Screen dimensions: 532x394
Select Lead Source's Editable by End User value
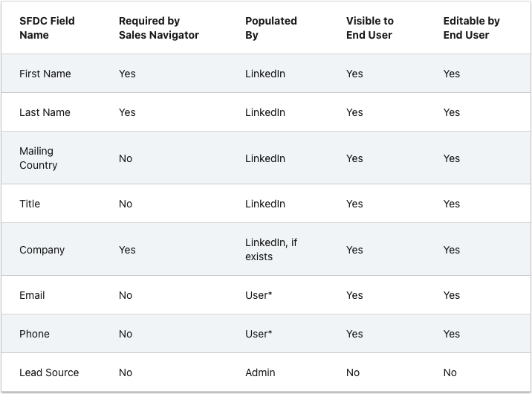[450, 372]
